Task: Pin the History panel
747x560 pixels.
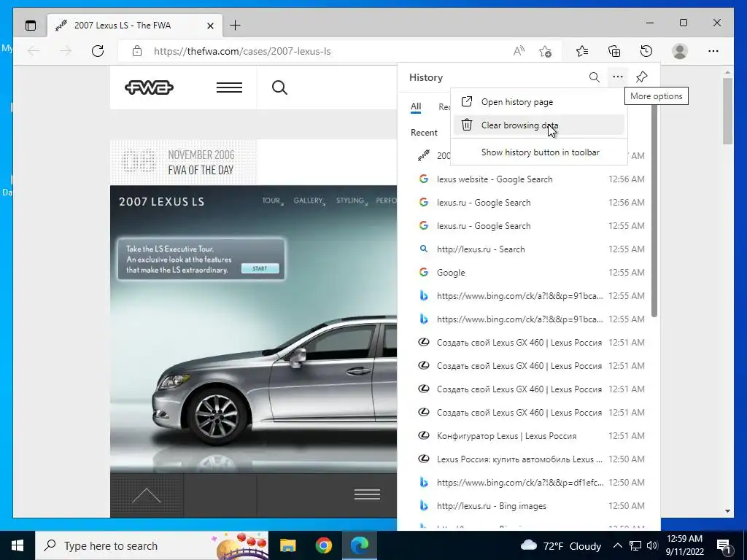Action: 642,77
